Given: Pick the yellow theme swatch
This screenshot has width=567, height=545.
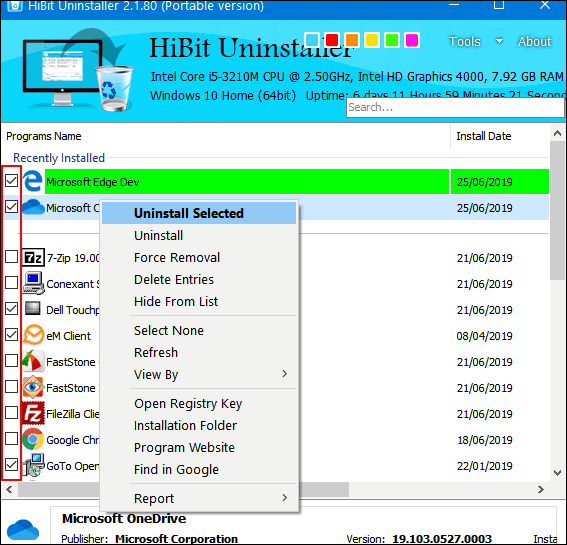Looking at the screenshot, I should pos(372,40).
